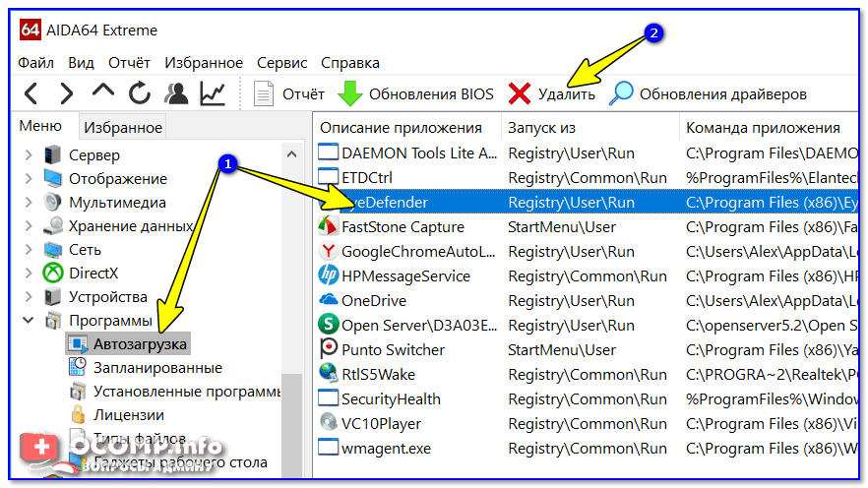Select Отображение in the tree
This screenshot has width=868, height=488.
[x=118, y=179]
